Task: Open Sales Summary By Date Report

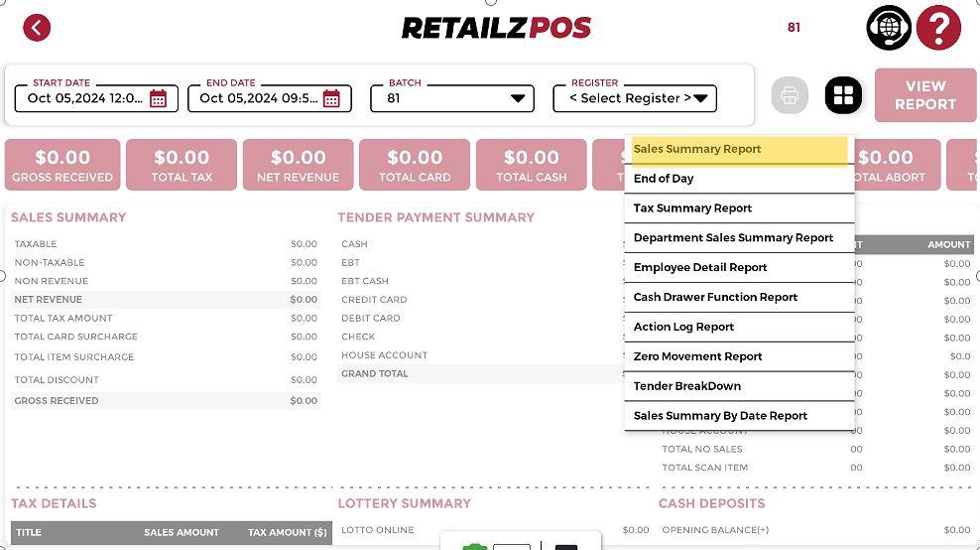Action: coord(739,415)
